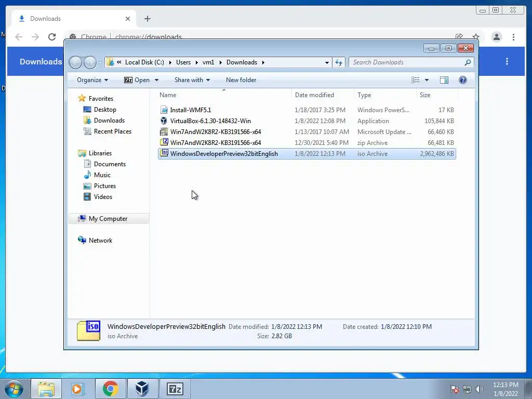Show the preview pane in Explorer
The image size is (532, 399).
(444, 80)
